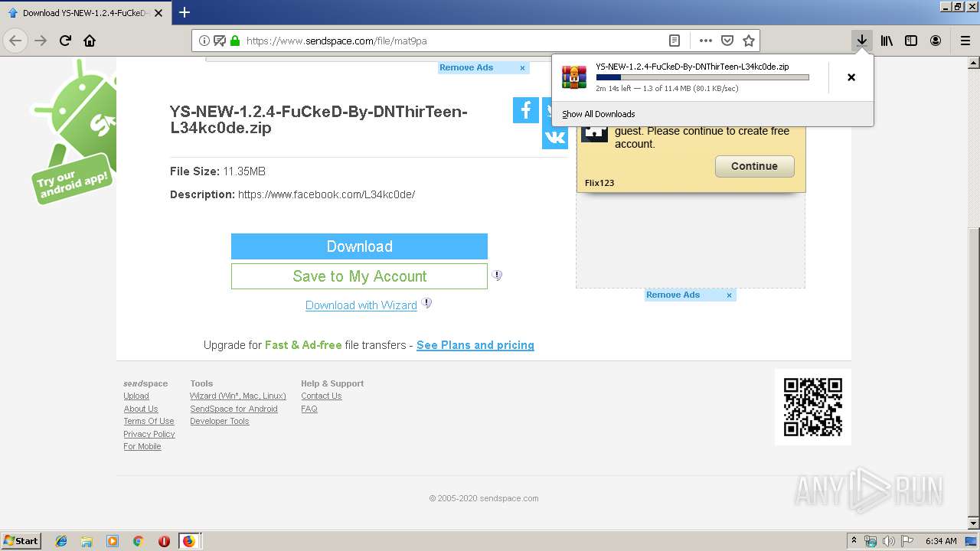Reload the current page
Viewport: 980px width, 551px height.
(65, 41)
